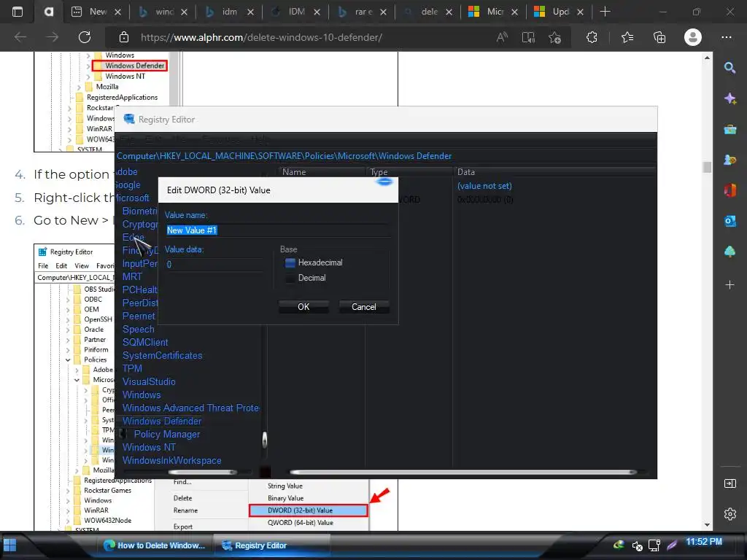
Task: Expand Policies folder chevron in article image
Action: click(68, 360)
